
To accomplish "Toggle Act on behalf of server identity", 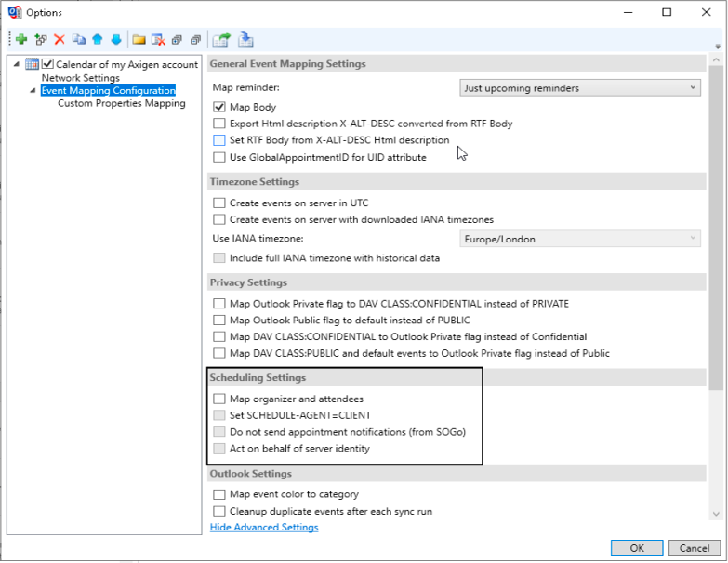I will coord(219,449).
